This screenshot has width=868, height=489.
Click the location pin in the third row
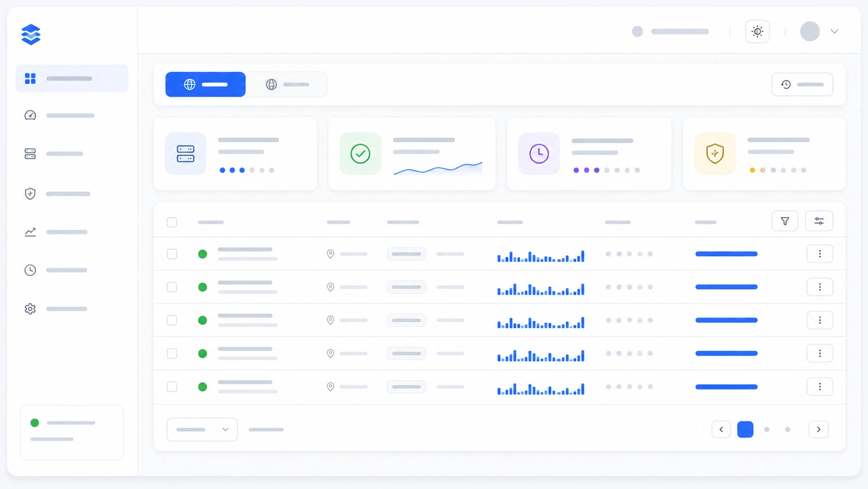click(330, 321)
